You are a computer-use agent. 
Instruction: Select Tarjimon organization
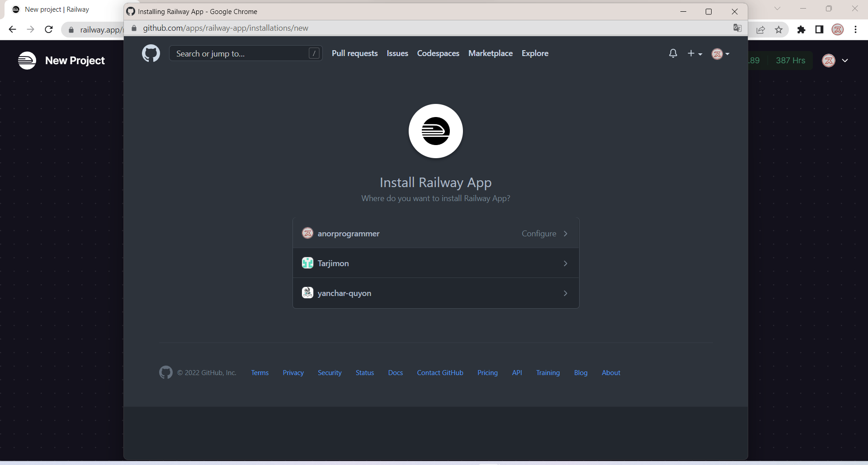click(436, 263)
